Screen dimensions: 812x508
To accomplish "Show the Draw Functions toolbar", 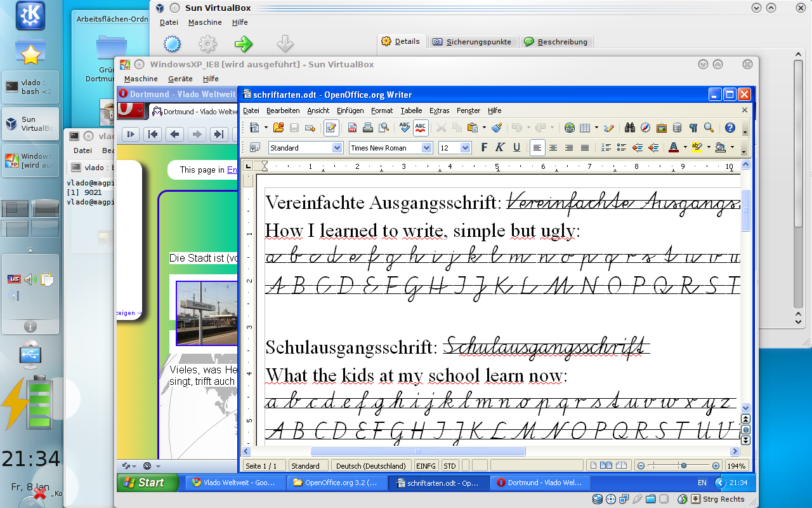I will click(x=609, y=128).
